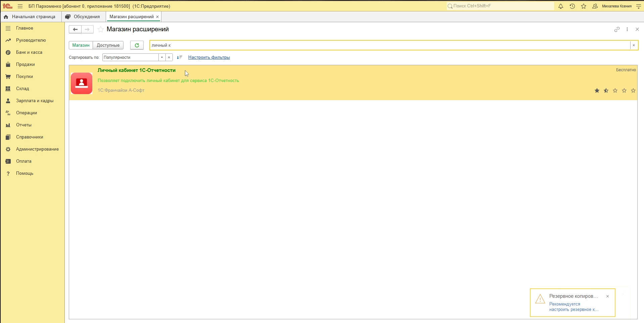Open the Банк и касса section
The width and height of the screenshot is (644, 323).
(32, 52)
